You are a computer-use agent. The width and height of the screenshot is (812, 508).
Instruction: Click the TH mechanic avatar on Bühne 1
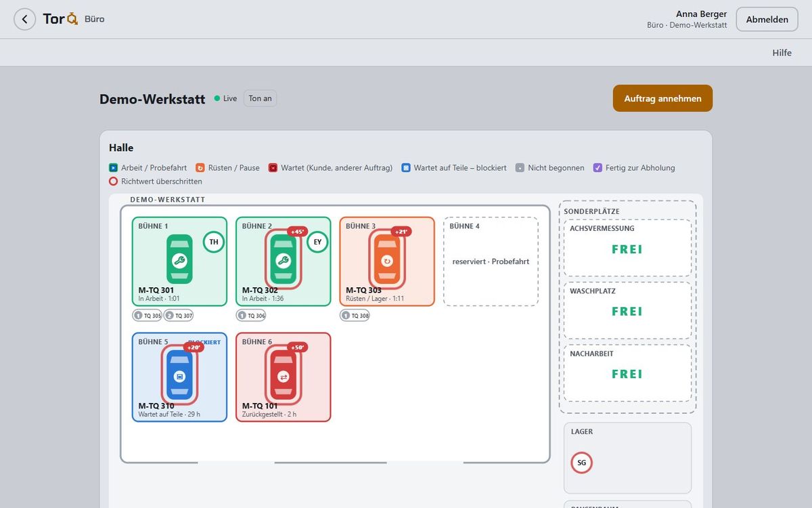pos(214,242)
